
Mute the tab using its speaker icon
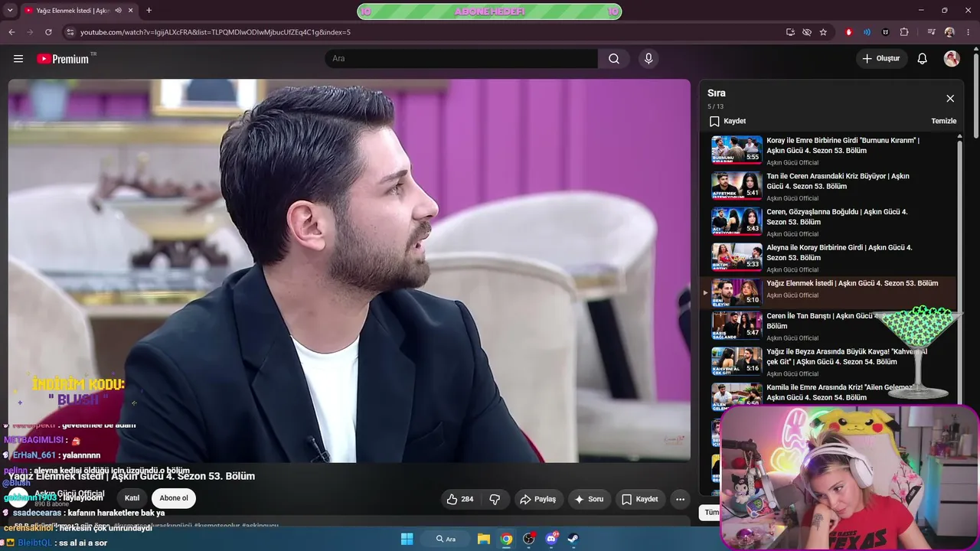tap(118, 11)
